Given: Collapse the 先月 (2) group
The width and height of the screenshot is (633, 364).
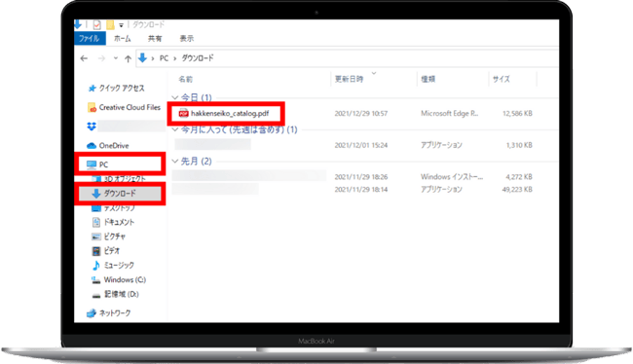Looking at the screenshot, I should [174, 161].
